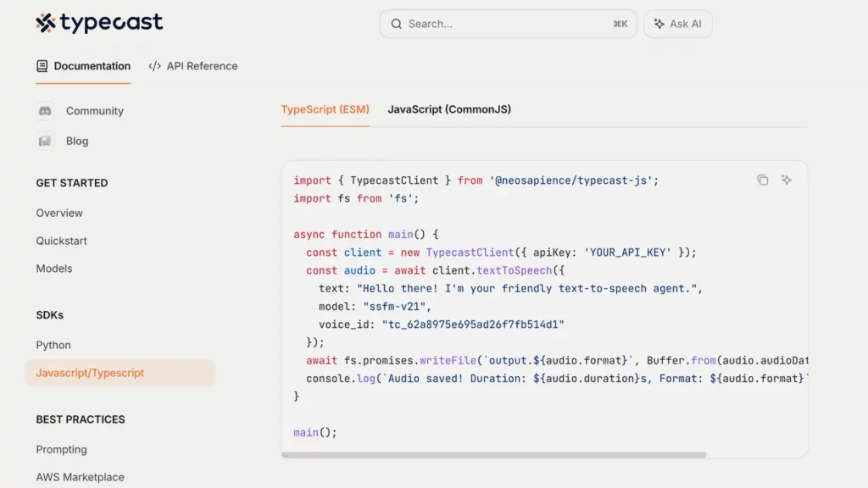Navigate to the Python SDK docs
Viewport: 868px width, 488px height.
point(53,345)
